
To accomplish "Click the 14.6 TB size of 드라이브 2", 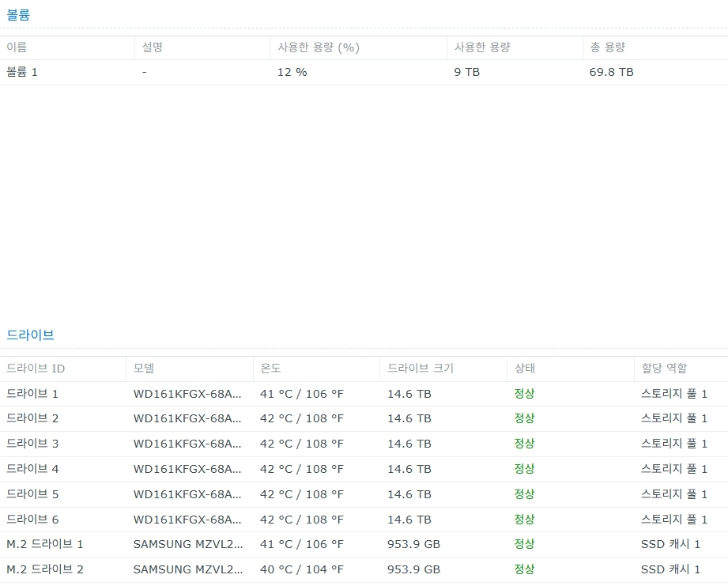I will [x=409, y=418].
